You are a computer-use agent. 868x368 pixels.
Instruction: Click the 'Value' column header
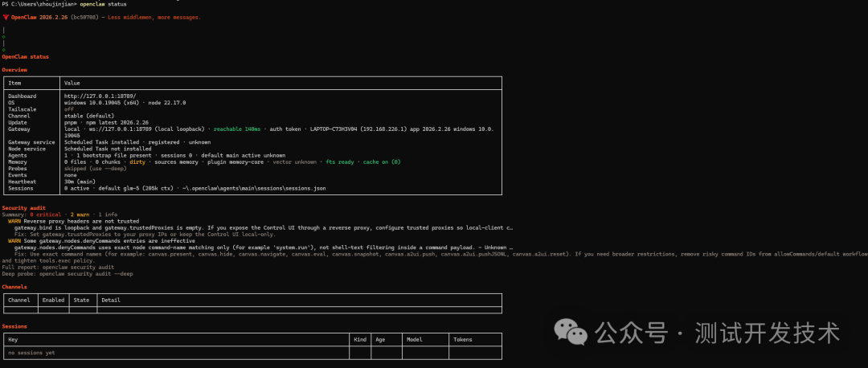(72, 83)
